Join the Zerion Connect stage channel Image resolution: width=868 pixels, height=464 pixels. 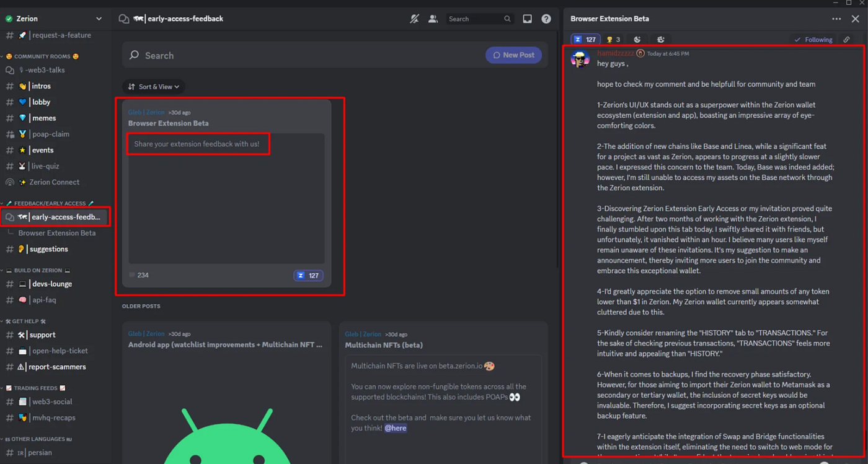[55, 183]
